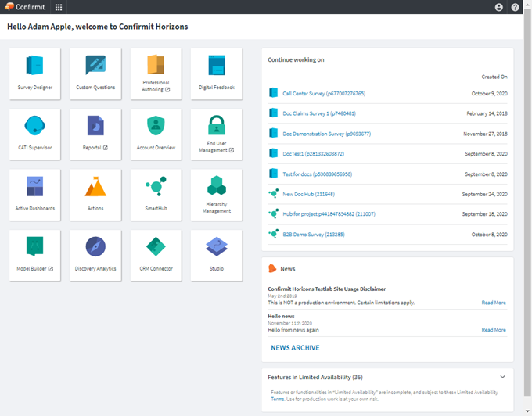Click the News section flame icon
This screenshot has width=532, height=416.
pos(272,268)
